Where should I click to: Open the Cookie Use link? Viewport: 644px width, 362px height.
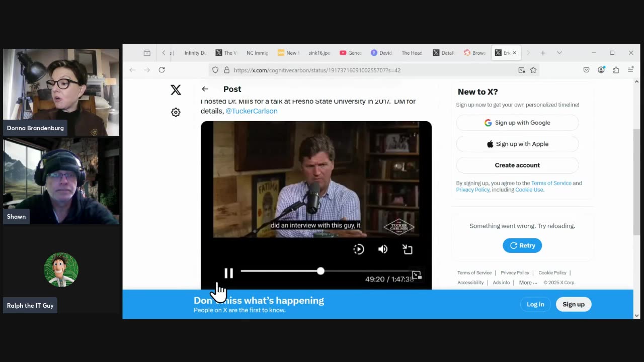pyautogui.click(x=529, y=190)
